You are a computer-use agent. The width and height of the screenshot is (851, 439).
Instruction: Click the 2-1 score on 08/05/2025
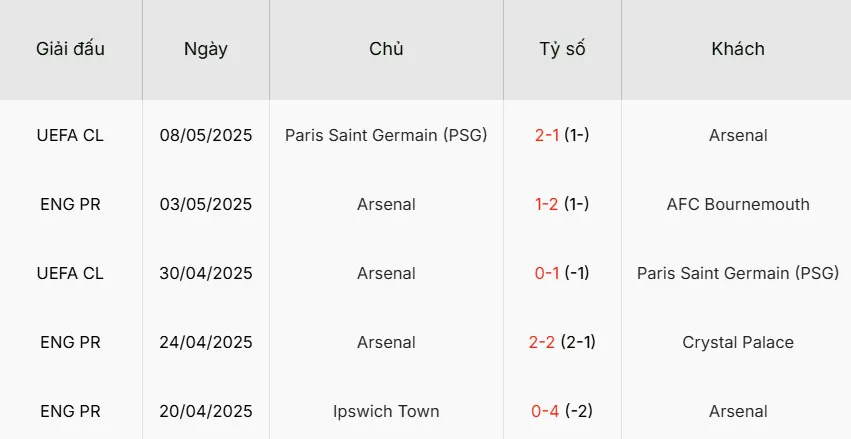[x=547, y=135]
